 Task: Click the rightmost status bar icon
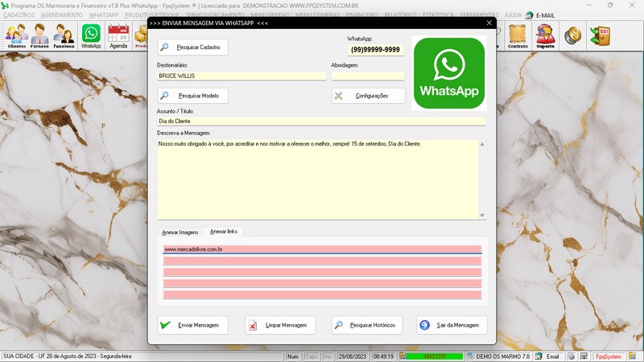click(633, 356)
